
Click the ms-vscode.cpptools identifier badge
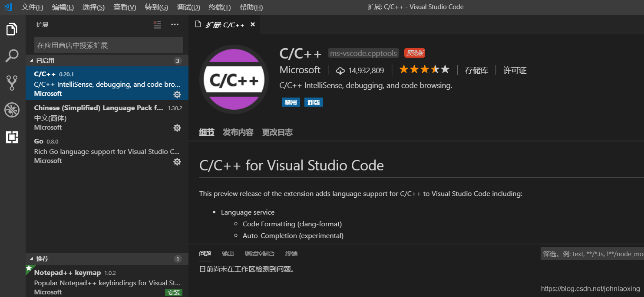363,53
